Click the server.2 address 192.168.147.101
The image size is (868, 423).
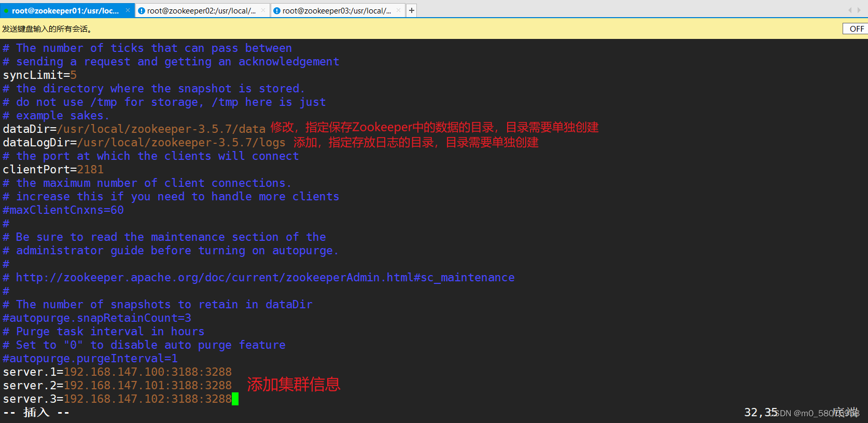coord(114,386)
